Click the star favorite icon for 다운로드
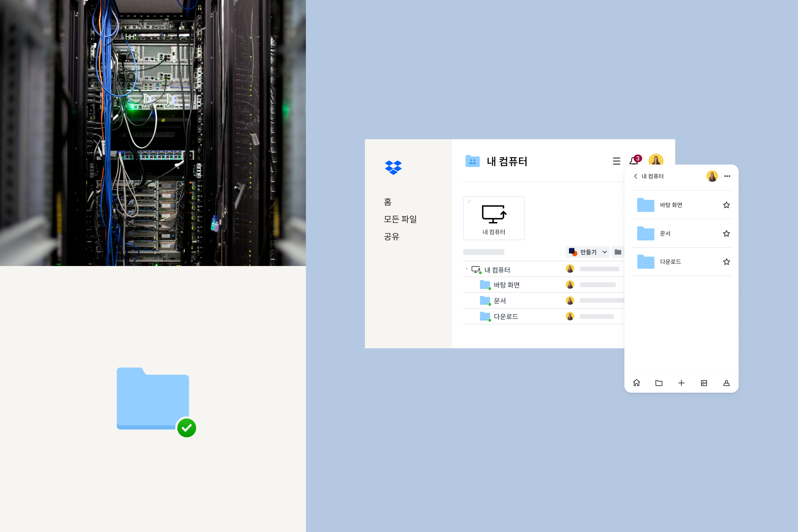This screenshot has height=532, width=798. point(726,261)
